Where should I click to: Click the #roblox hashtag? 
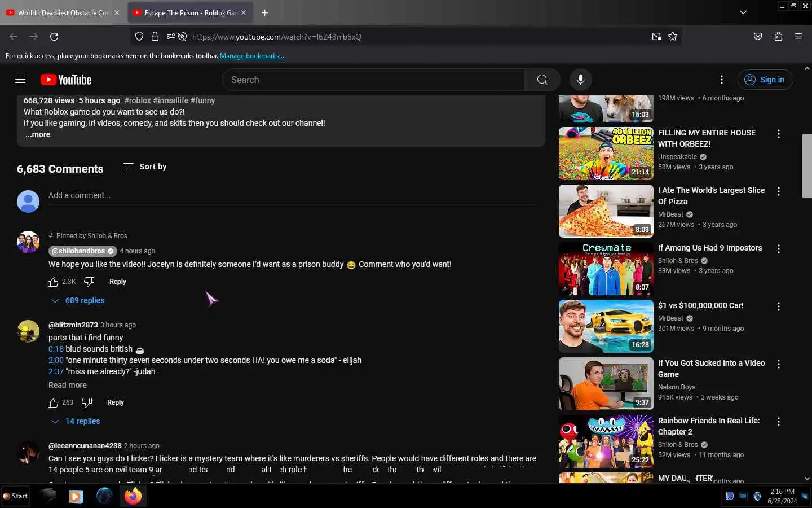coord(138,100)
